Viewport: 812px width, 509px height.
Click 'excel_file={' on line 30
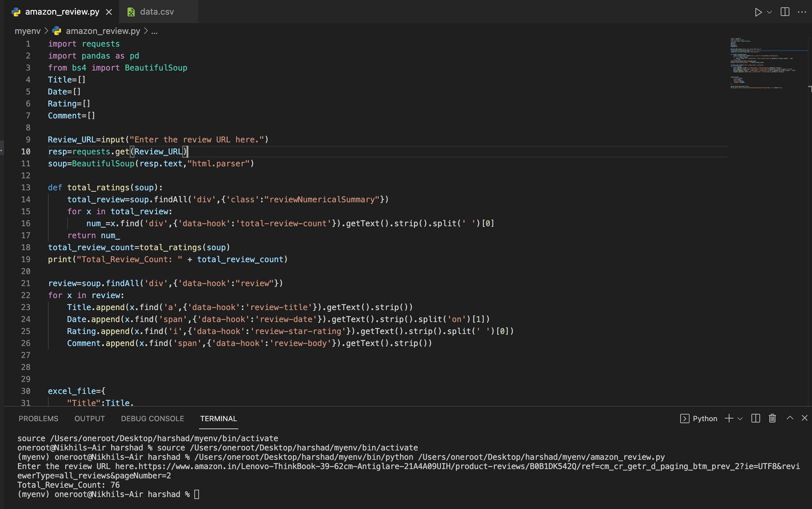[x=77, y=391]
